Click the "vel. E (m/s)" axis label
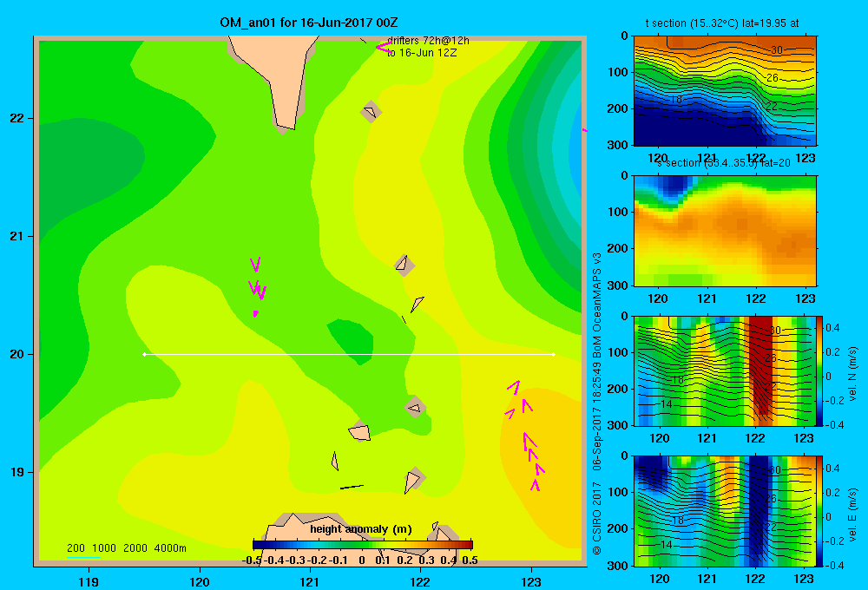Image resolution: width=868 pixels, height=590 pixels. (853, 515)
